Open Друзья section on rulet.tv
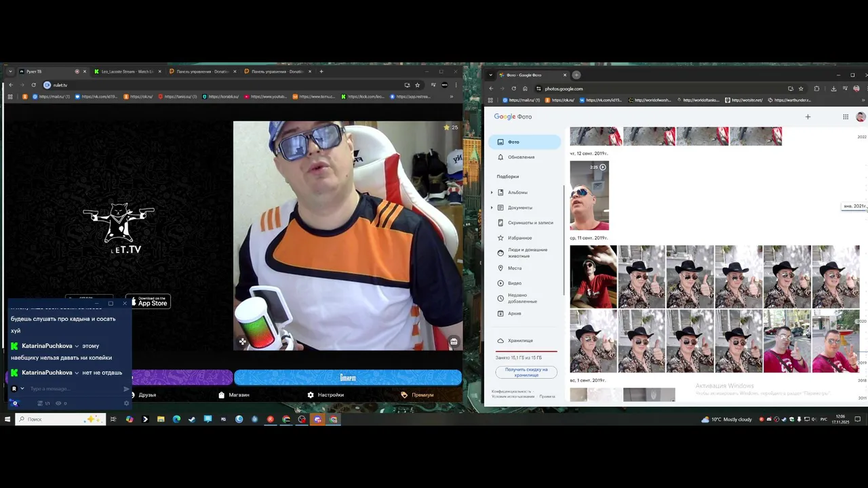 point(143,394)
